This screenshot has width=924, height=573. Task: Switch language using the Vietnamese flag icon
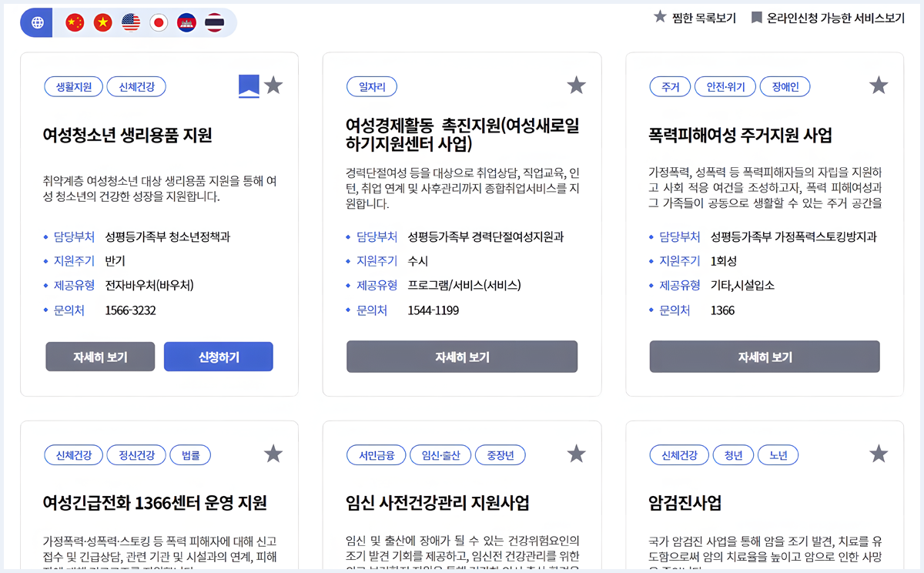[102, 22]
